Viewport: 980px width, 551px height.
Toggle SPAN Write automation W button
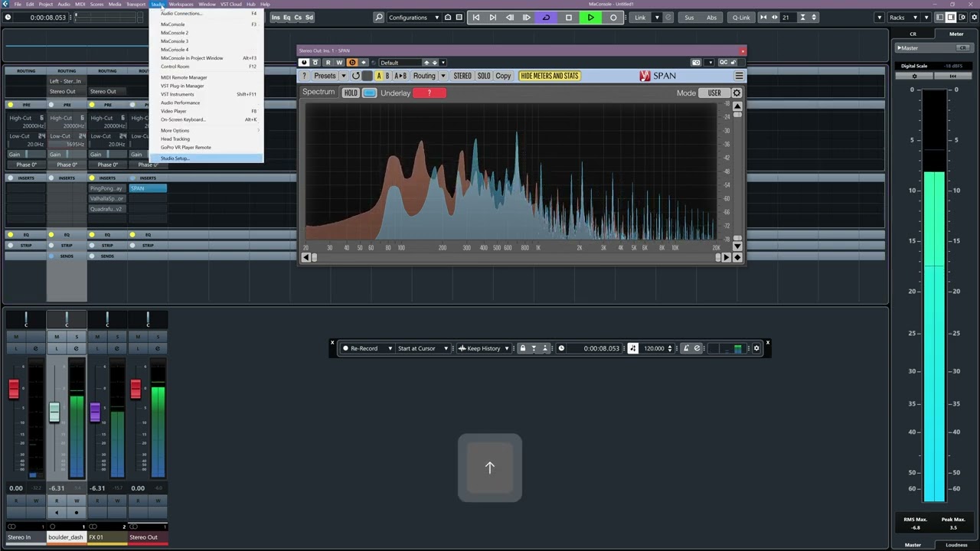[x=340, y=63]
